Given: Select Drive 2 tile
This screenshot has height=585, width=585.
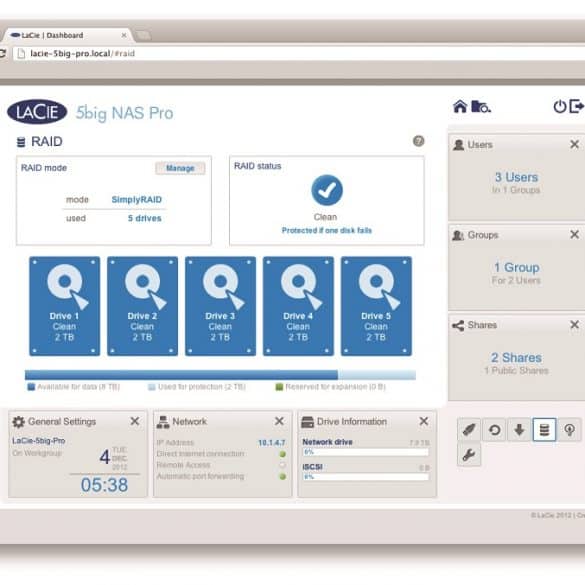Looking at the screenshot, I should pyautogui.click(x=143, y=306).
